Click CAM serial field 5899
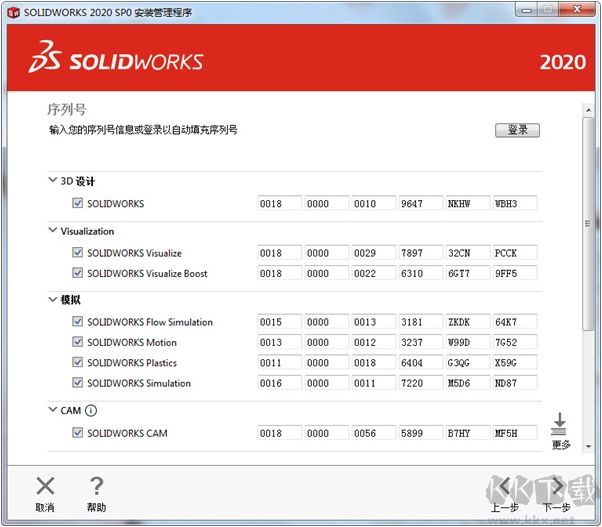602x527 pixels. tap(420, 433)
